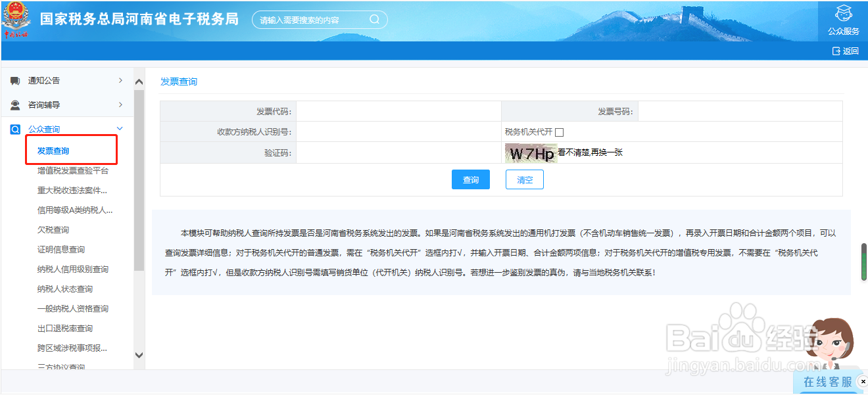Select the 通知公告 announcement icon
The width and height of the screenshot is (868, 395).
coord(16,80)
